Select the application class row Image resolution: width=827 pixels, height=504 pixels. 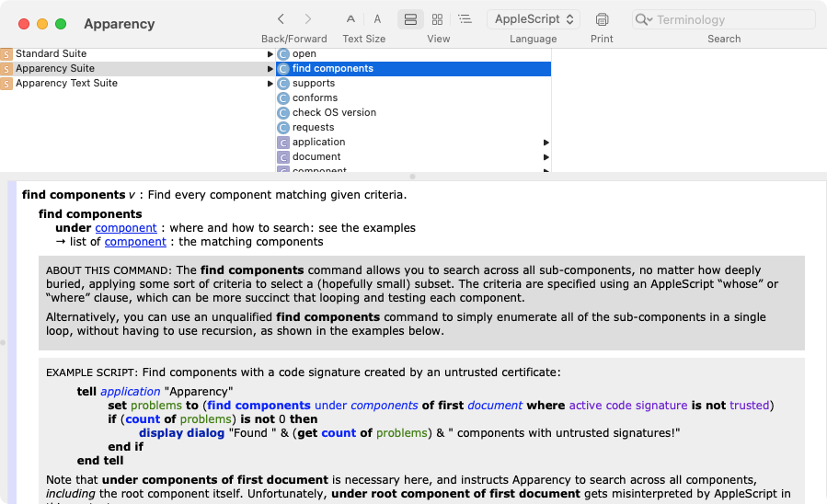tap(414, 143)
